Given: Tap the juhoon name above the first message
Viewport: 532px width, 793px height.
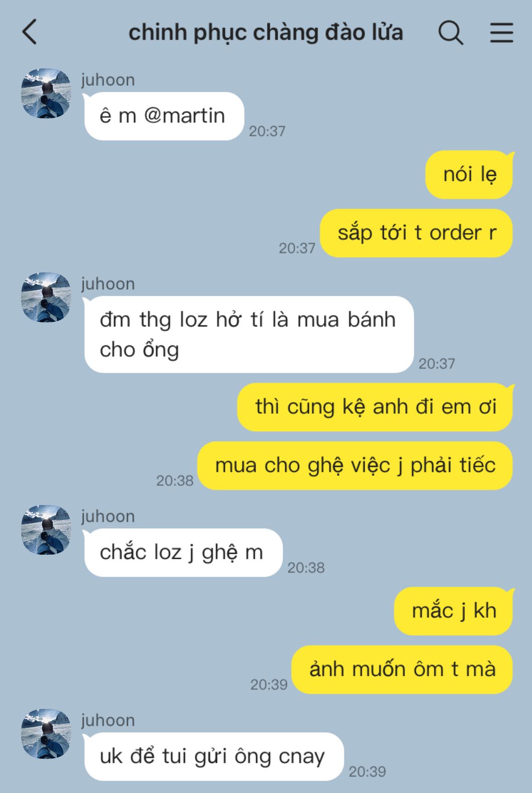Looking at the screenshot, I should pos(108,80).
